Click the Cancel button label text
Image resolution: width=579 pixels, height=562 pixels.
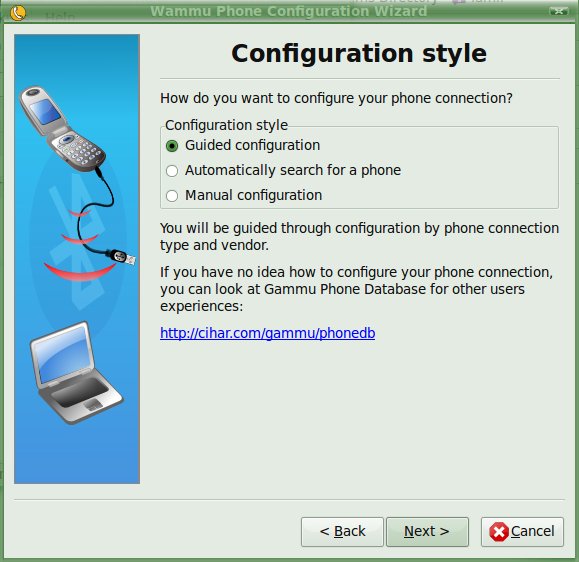tap(532, 531)
